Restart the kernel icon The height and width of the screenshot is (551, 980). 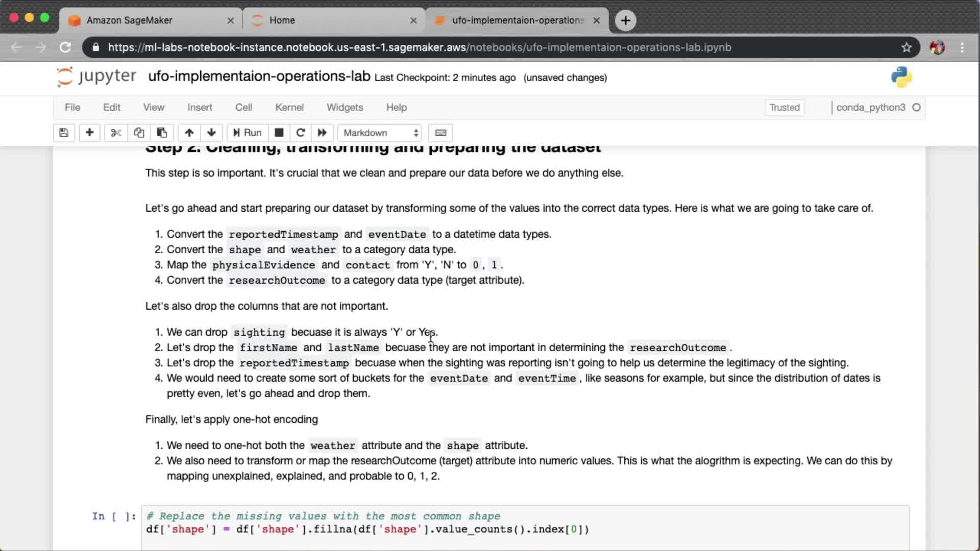(x=301, y=133)
